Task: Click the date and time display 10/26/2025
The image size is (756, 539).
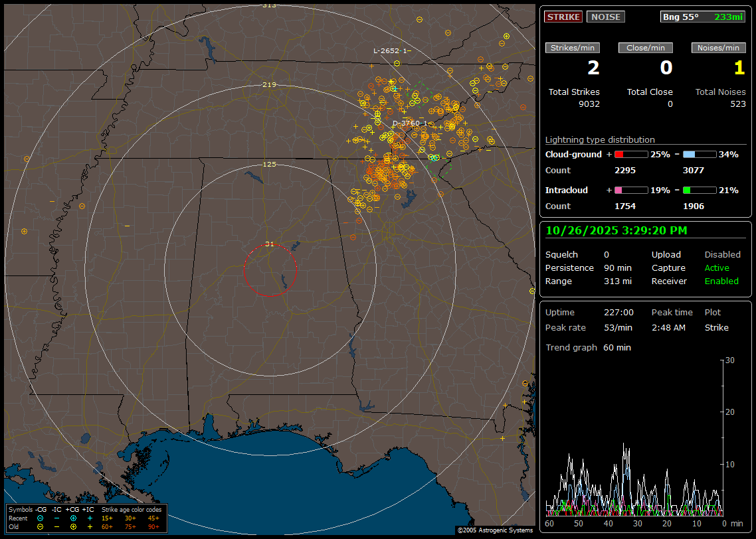Action: pos(616,230)
